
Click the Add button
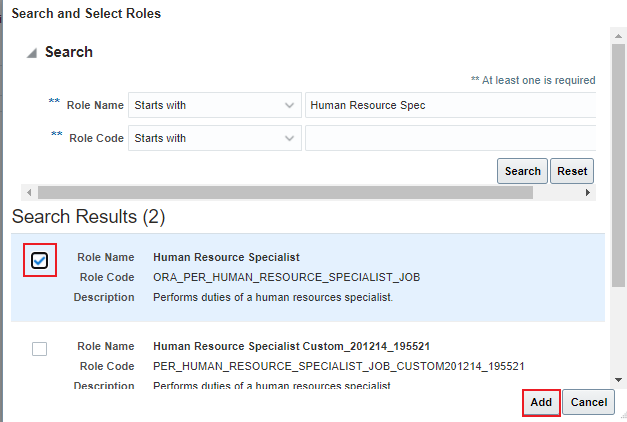pyautogui.click(x=541, y=402)
